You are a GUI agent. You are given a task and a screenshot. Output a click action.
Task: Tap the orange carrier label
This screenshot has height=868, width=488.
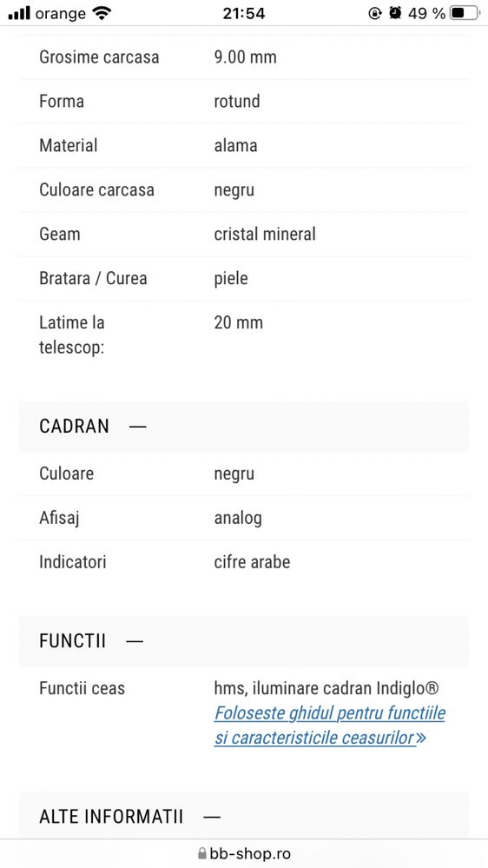click(60, 14)
